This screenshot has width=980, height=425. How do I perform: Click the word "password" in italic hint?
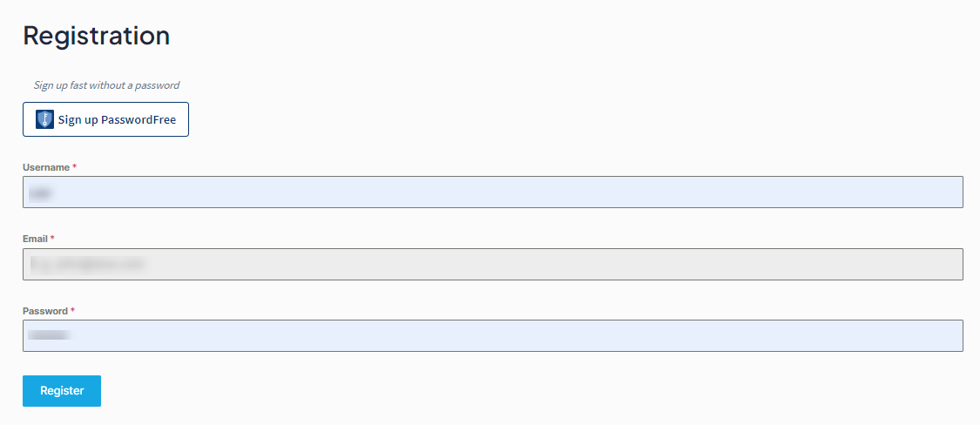[158, 85]
